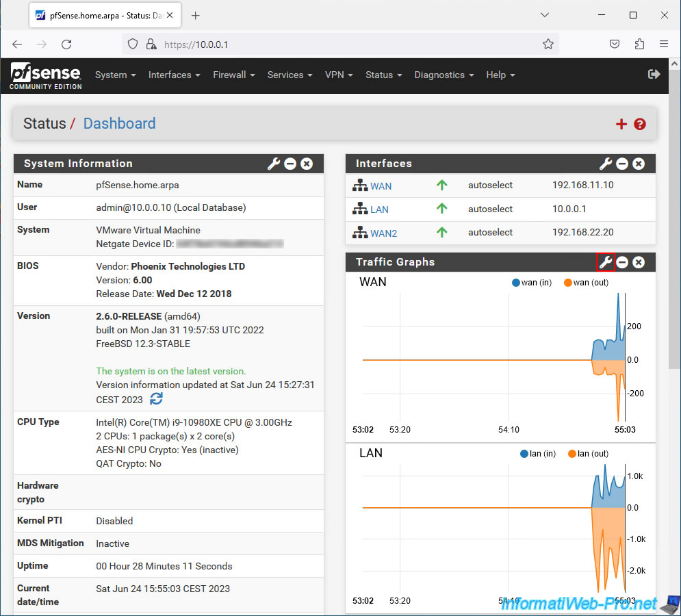Close the System Information widget
The width and height of the screenshot is (681, 616).
pyautogui.click(x=307, y=164)
